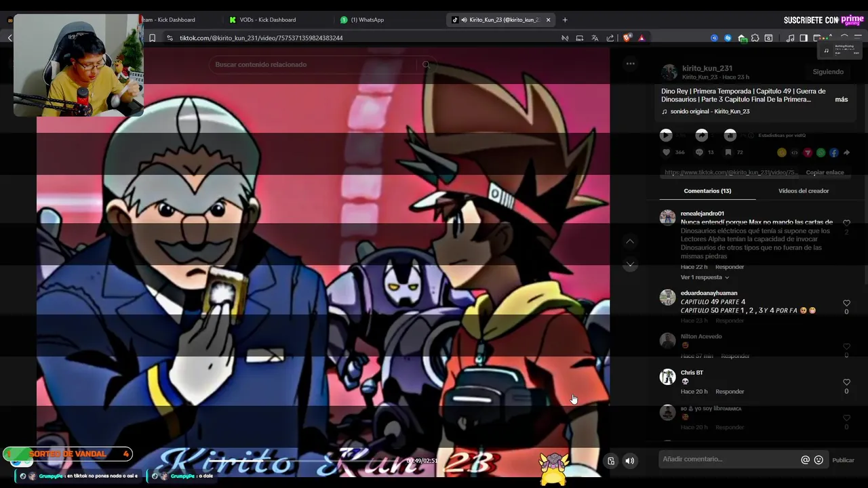Click the Añadir comentario input field
Viewport: 868px width, 488px height.
(x=729, y=460)
